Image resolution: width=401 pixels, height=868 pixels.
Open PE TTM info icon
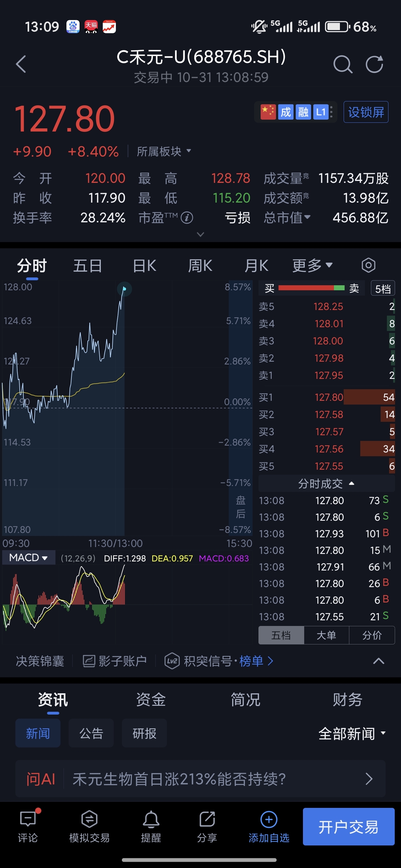(x=187, y=218)
